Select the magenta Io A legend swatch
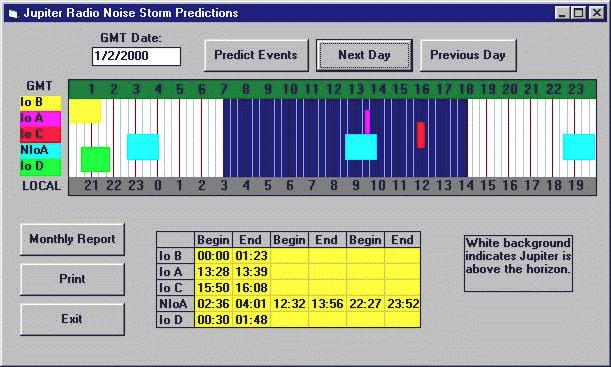The image size is (611, 367). point(41,119)
